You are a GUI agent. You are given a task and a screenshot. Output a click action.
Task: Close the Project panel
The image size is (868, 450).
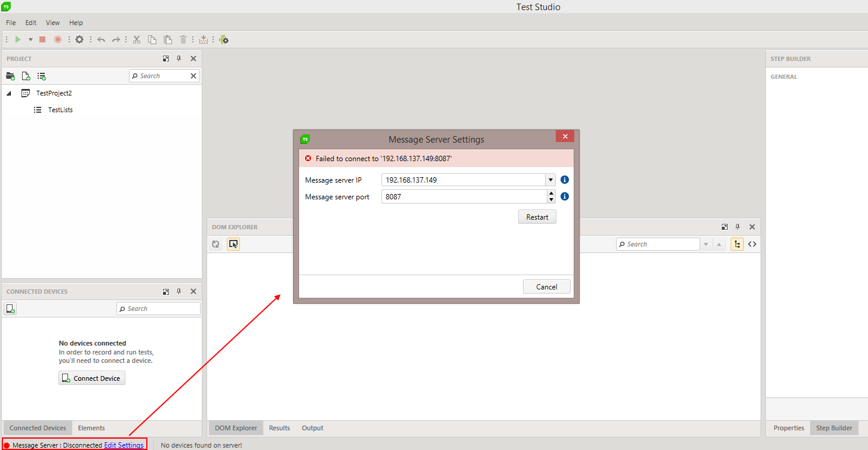tap(193, 58)
